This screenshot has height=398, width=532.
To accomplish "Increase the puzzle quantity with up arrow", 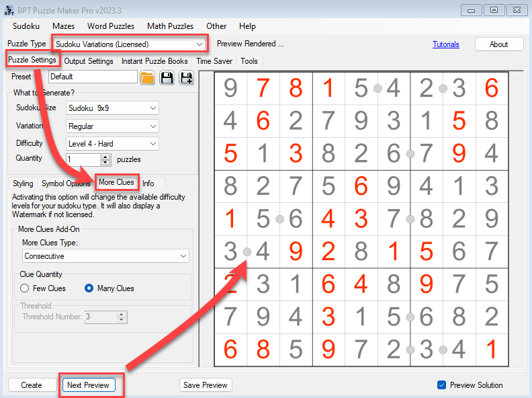I will coord(105,157).
